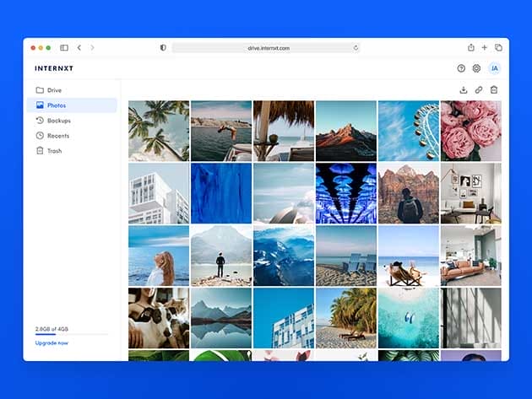Open the settings gear icon
Image resolution: width=532 pixels, height=399 pixels.
coord(476,68)
